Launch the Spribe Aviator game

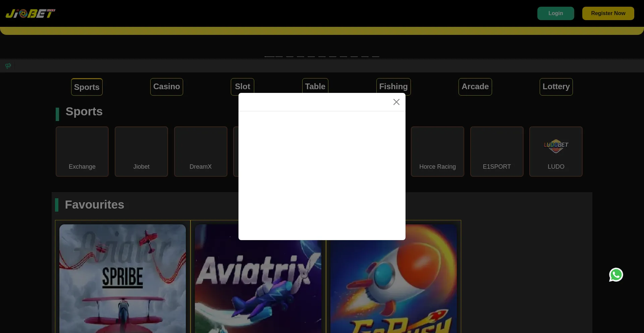(122, 278)
